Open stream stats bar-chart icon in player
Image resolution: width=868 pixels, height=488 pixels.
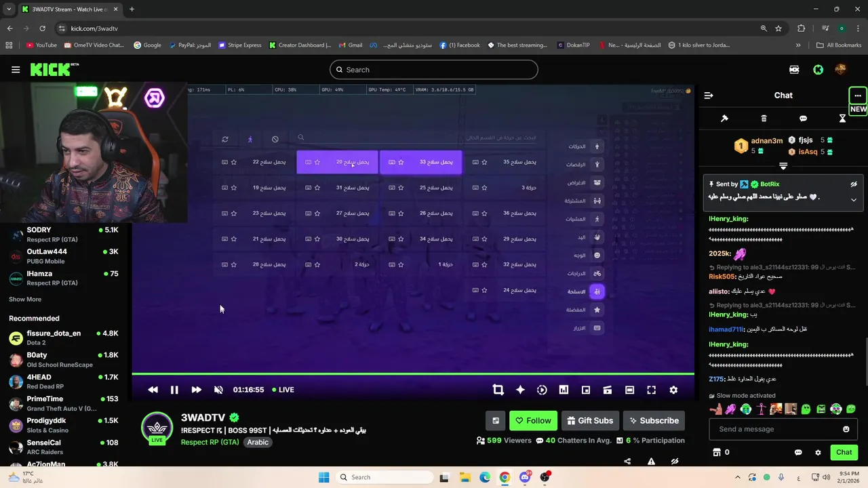coord(564,390)
